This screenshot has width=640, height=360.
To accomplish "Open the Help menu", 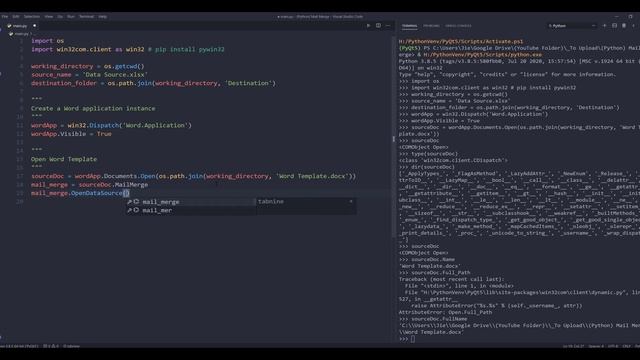I will (x=103, y=17).
